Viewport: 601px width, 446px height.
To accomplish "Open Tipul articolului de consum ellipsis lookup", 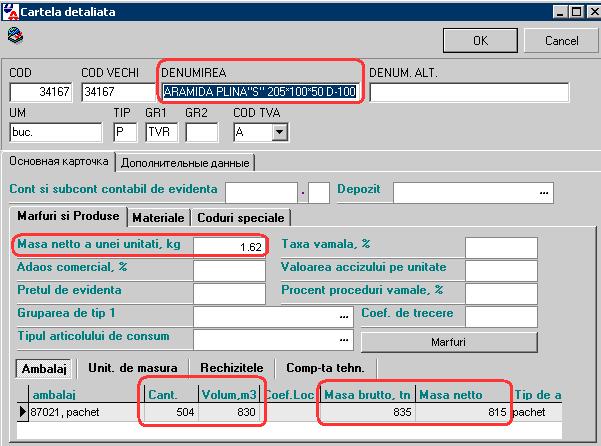I will [x=344, y=340].
